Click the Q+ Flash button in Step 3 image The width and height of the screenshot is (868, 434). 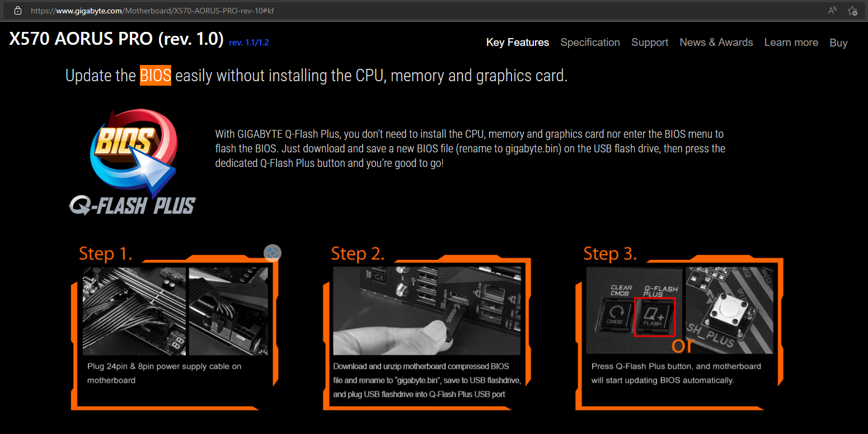[x=655, y=317]
